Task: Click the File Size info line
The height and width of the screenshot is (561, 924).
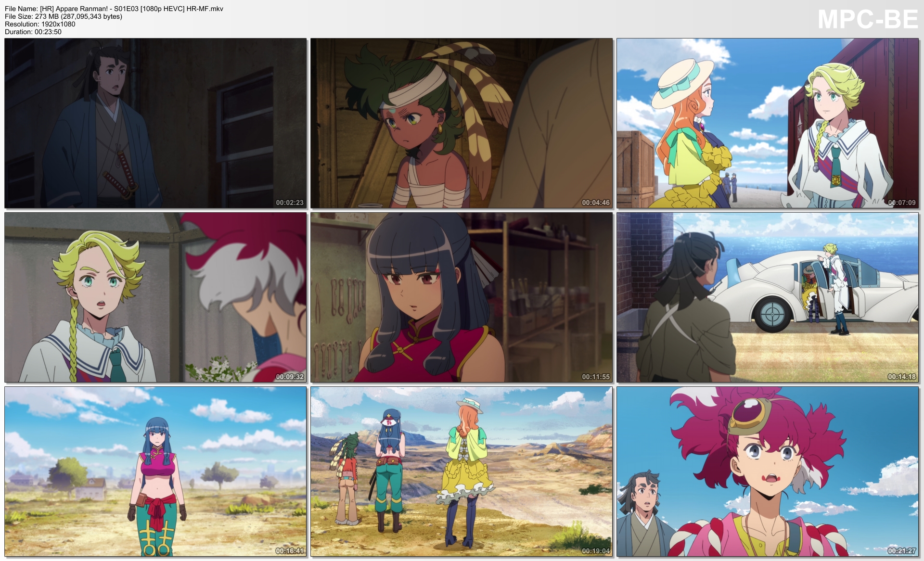Action: click(64, 16)
